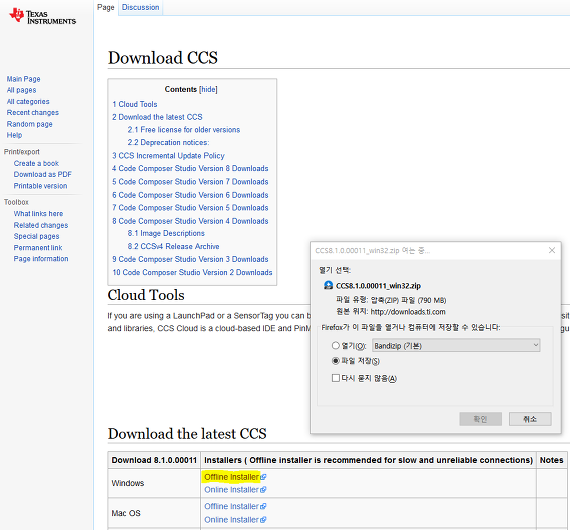Click the http://downloads.ti.com source text in the dialog
The height and width of the screenshot is (530, 570).
(x=408, y=312)
